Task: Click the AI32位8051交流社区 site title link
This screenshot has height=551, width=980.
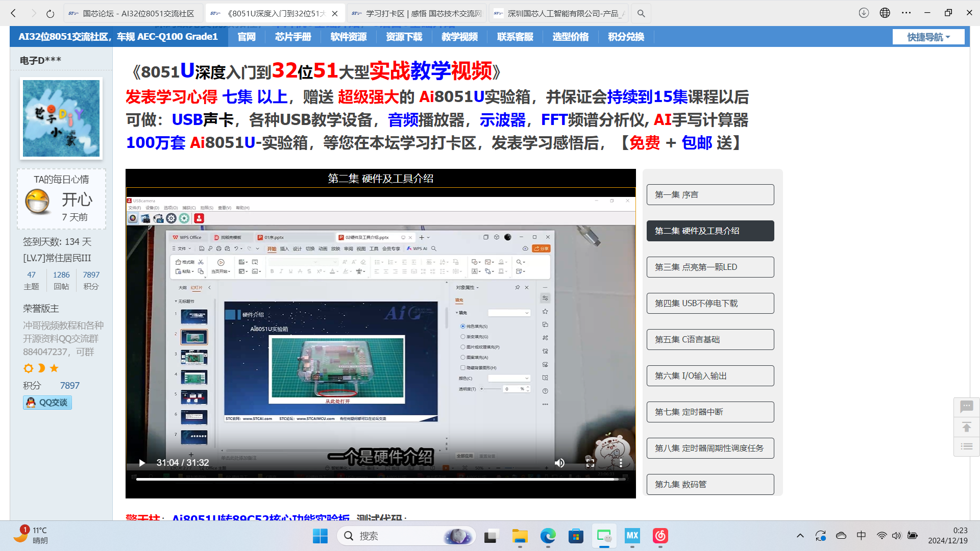Action: 118,37
